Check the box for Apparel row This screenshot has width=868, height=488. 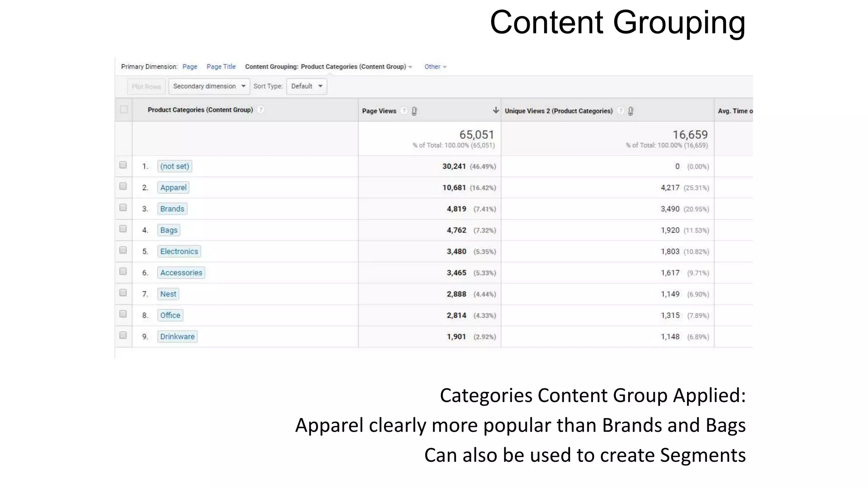[123, 186]
